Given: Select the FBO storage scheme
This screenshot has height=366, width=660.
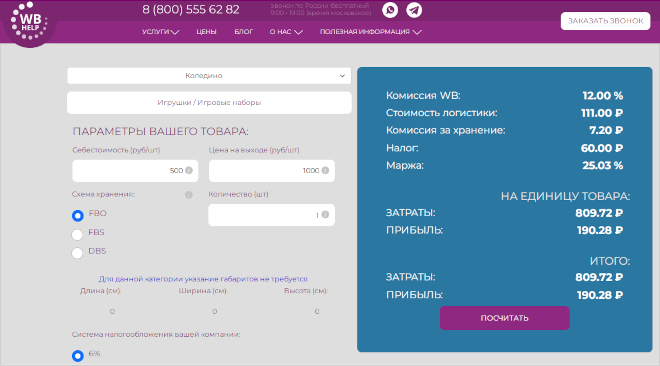Looking at the screenshot, I should (x=77, y=216).
